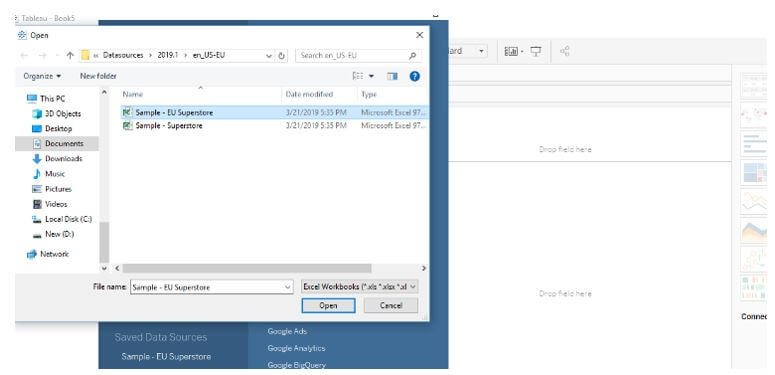Click the horizontal scrollbar thumb in file list

click(247, 268)
